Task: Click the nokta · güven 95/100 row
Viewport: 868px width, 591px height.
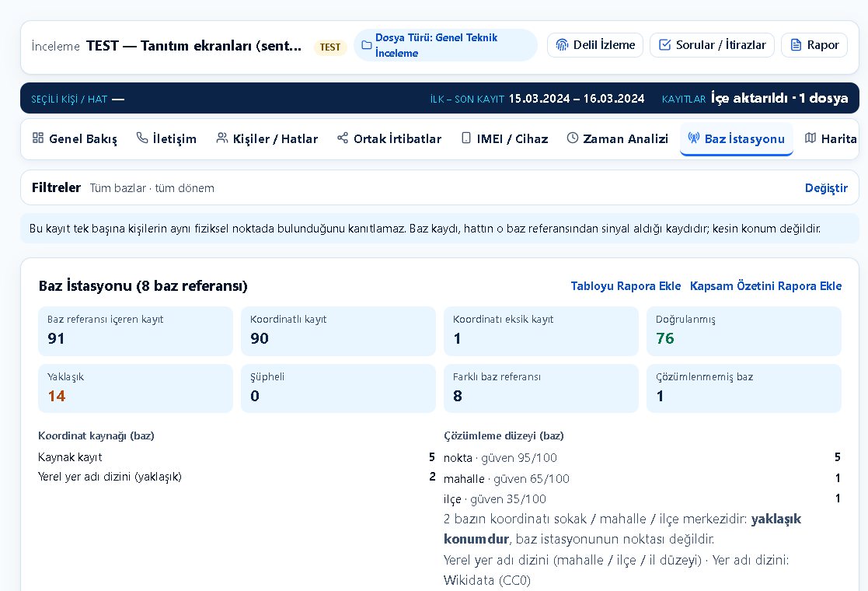Action: (x=642, y=457)
